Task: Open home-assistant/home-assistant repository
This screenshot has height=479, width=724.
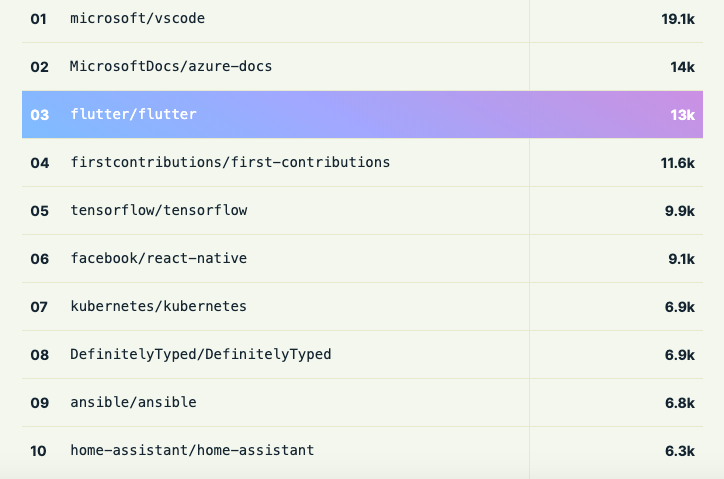Action: click(192, 450)
